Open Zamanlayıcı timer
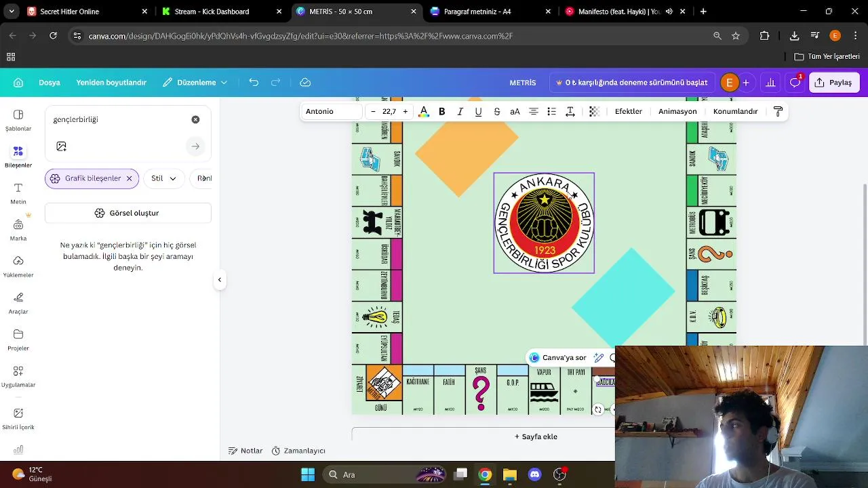Screen dimensions: 868x488 click(x=298, y=451)
